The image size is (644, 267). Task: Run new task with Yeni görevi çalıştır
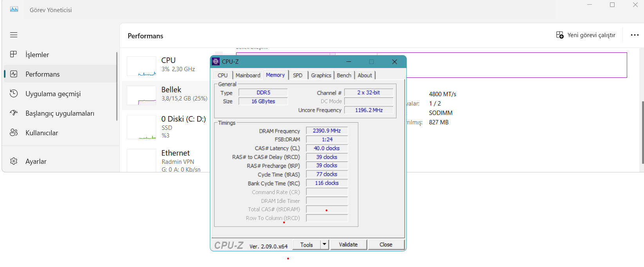tap(586, 35)
